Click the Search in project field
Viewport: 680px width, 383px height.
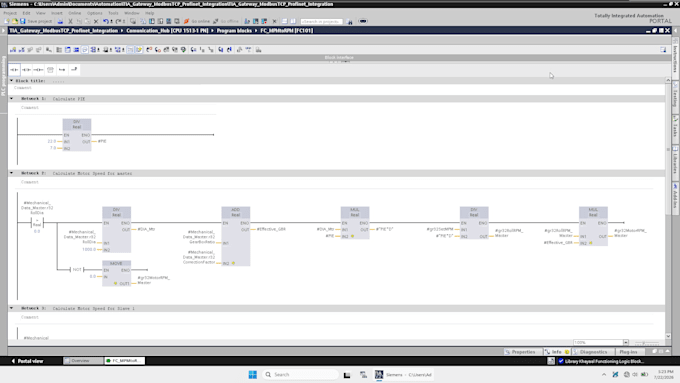321,21
